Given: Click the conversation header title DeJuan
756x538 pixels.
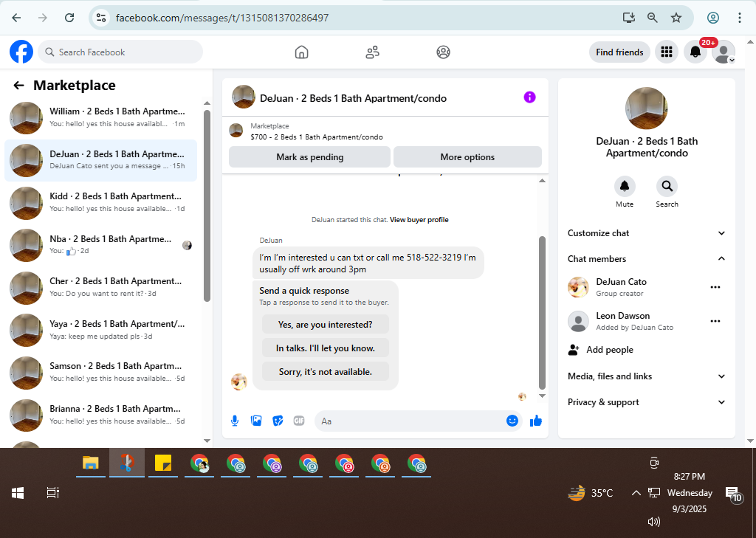Looking at the screenshot, I should click(x=353, y=98).
